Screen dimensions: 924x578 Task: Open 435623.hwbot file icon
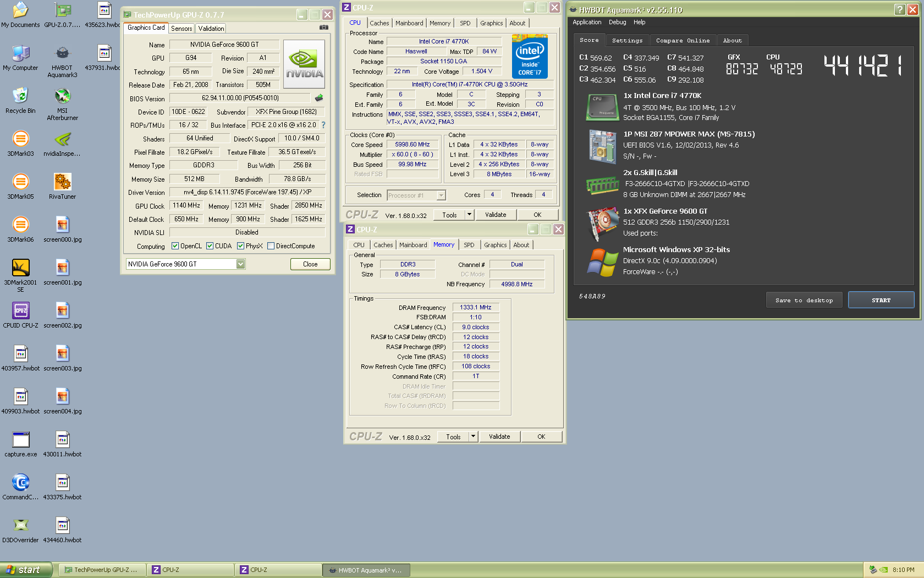point(103,15)
